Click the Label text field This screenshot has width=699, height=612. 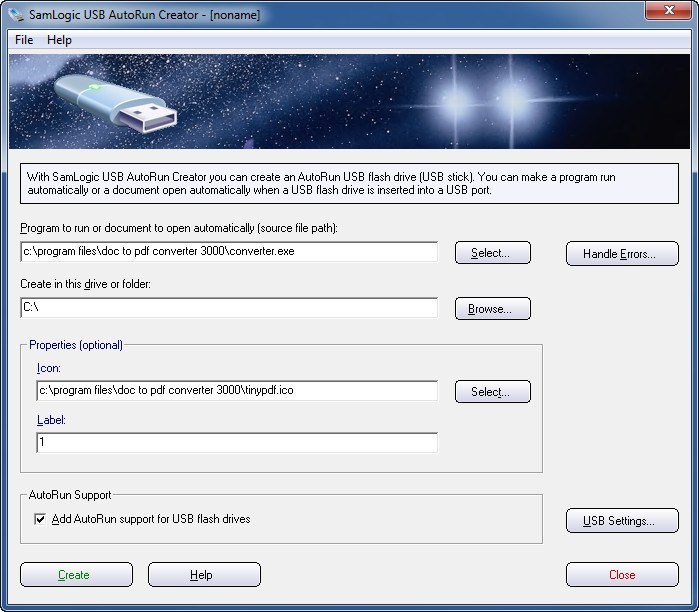(x=237, y=443)
